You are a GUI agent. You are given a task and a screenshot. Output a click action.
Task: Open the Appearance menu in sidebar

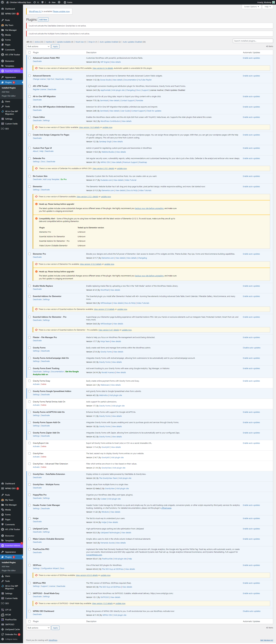[x=10, y=77]
